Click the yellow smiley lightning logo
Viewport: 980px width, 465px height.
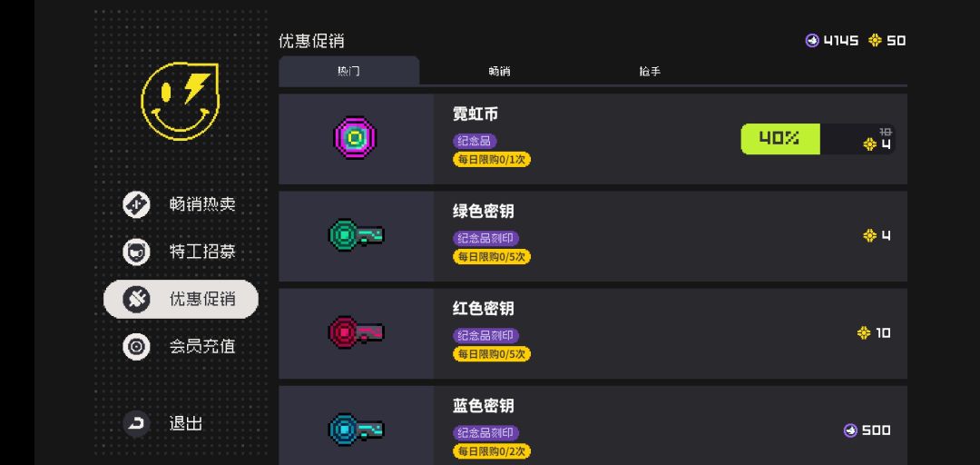(x=180, y=101)
